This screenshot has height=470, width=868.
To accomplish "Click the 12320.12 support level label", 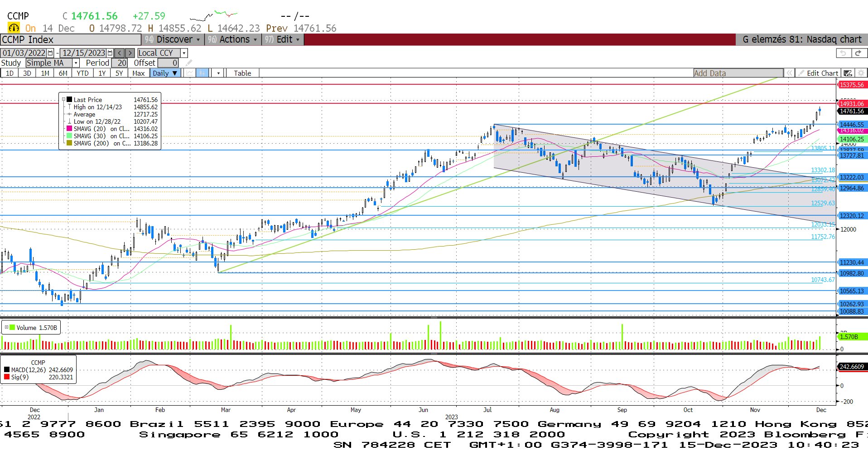I will pyautogui.click(x=852, y=216).
